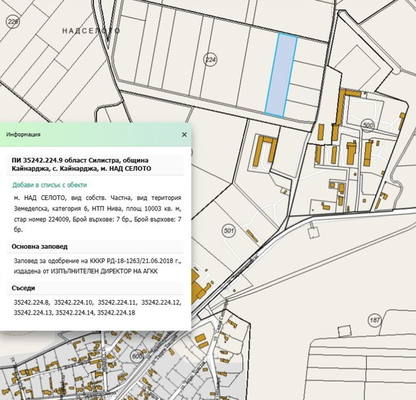Click 'ИЗПЪЛНИТЕЛЕН ДИРЕКТОР НА АГКК' text
The image size is (416, 400).
tap(104, 271)
